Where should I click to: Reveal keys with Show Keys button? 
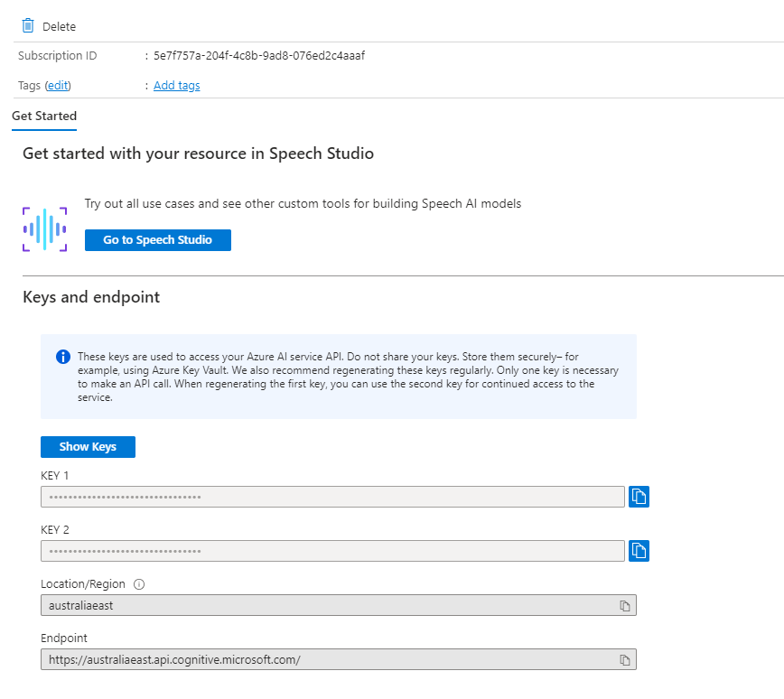[88, 446]
